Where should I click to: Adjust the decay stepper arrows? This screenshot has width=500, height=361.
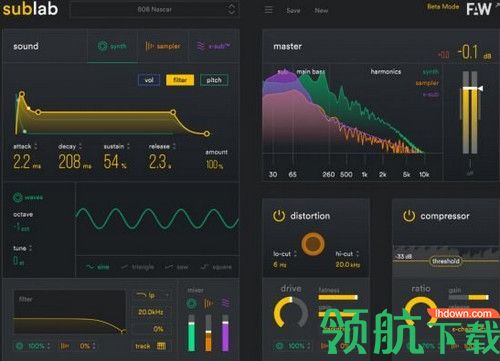point(80,146)
